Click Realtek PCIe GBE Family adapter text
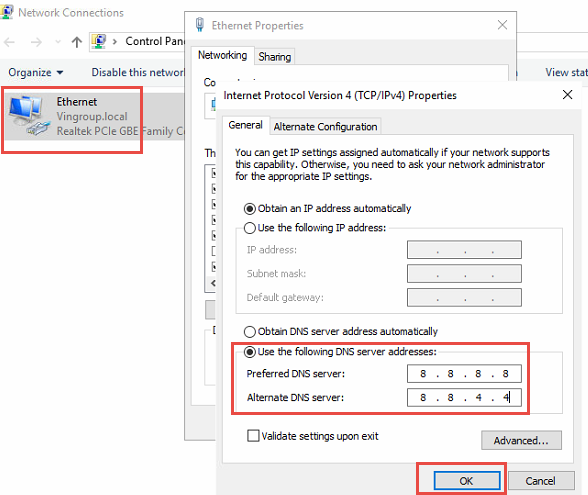This screenshot has height=495, width=588. click(x=120, y=131)
